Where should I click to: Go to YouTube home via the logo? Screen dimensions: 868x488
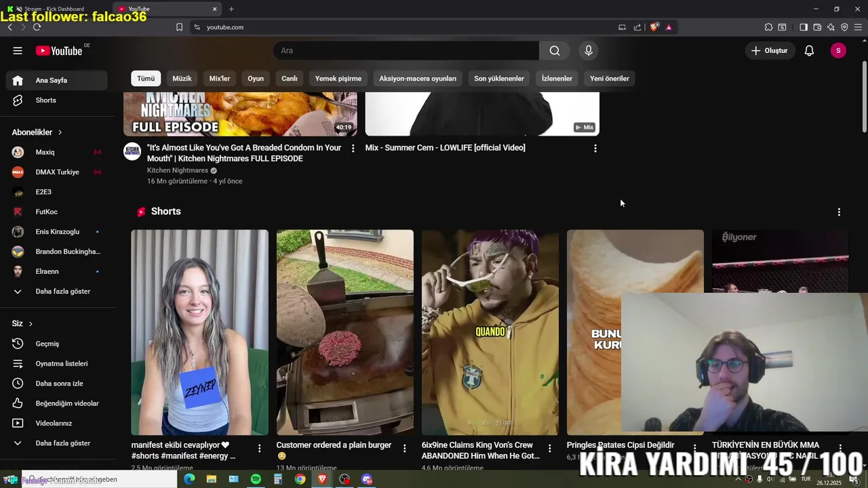[59, 51]
